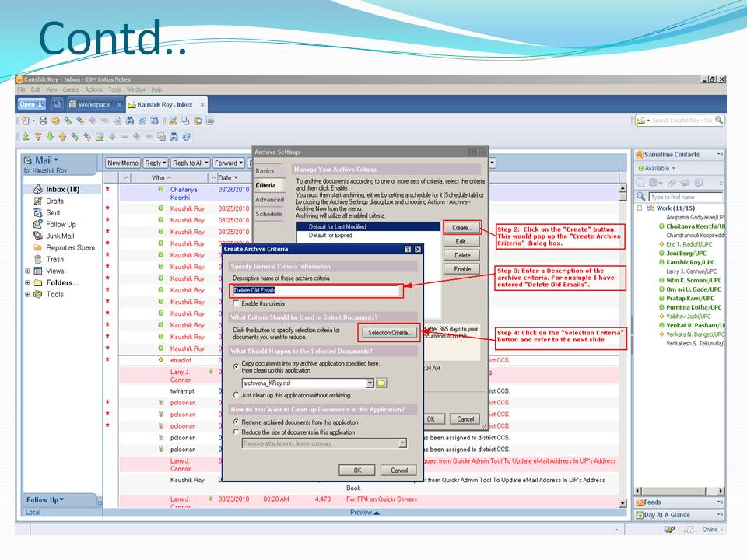Screen dimensions: 747x560
Task: Click the paste clipboard toolbar icon
Action: pos(197,121)
